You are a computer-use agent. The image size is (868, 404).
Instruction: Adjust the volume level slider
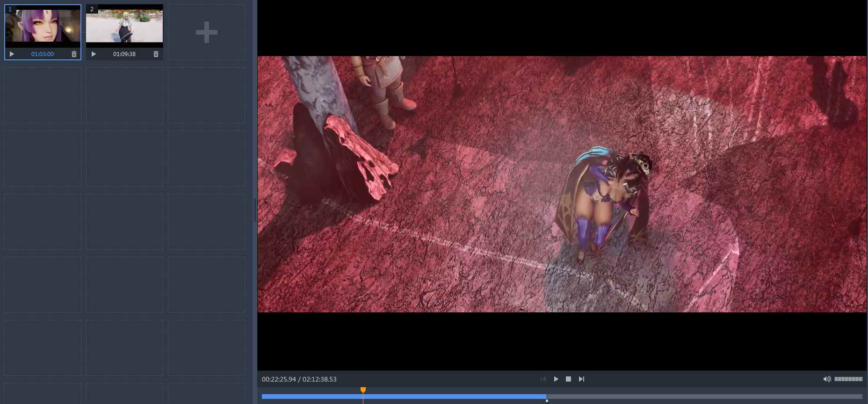coord(848,379)
